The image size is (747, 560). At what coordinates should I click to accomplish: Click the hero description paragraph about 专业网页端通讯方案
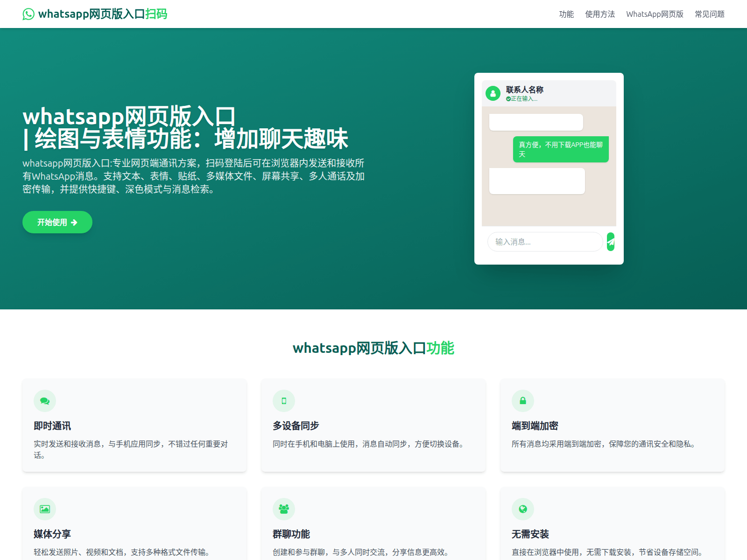click(194, 176)
